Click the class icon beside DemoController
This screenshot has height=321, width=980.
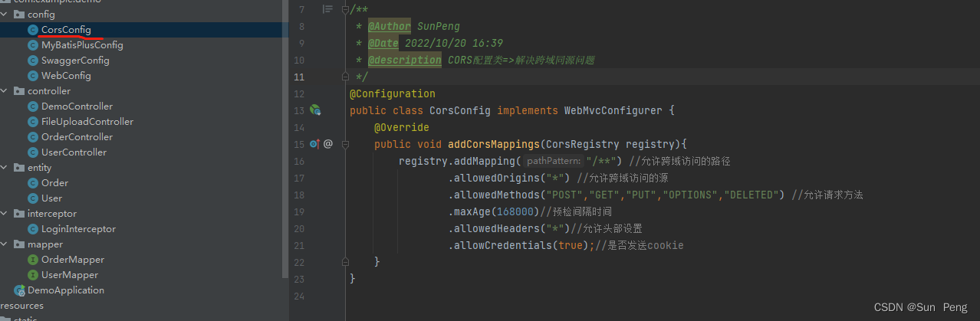click(x=33, y=106)
